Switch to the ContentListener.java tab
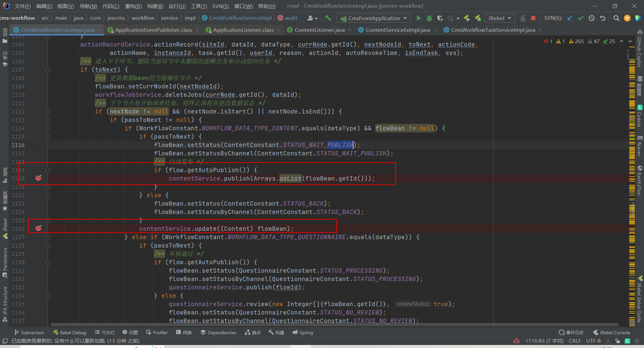 319,30
